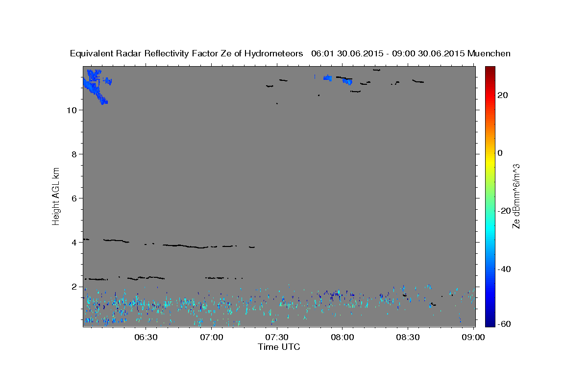
Task: Click the 'Time UTC' x-axis label
Action: pos(279,347)
